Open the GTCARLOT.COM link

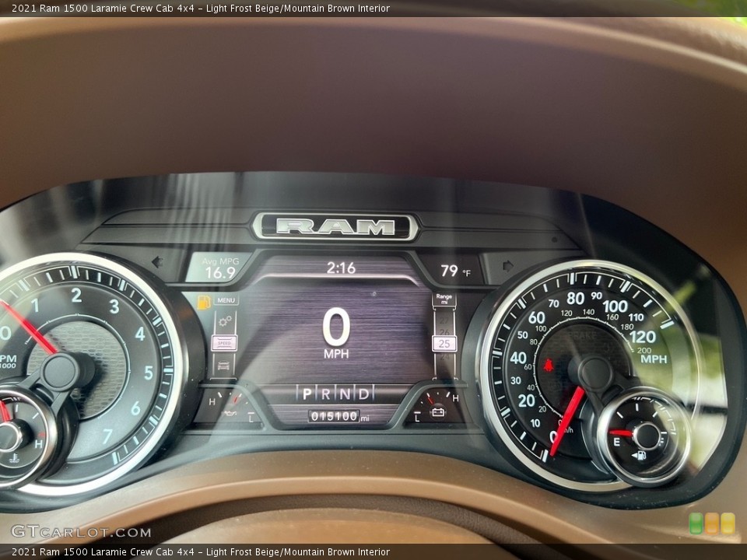click(81, 531)
